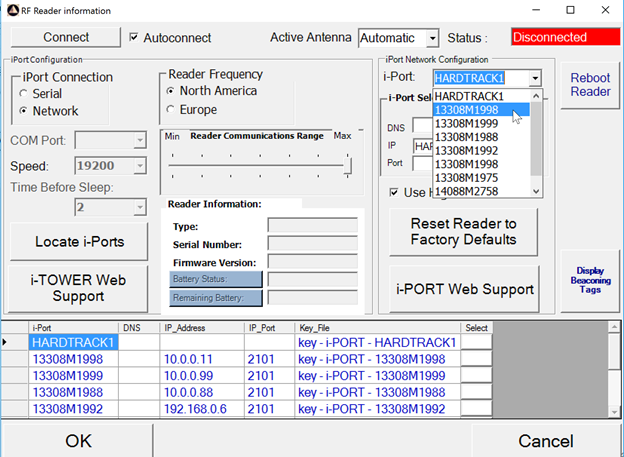Click the Reader Communications Range slider handle

(x=347, y=165)
